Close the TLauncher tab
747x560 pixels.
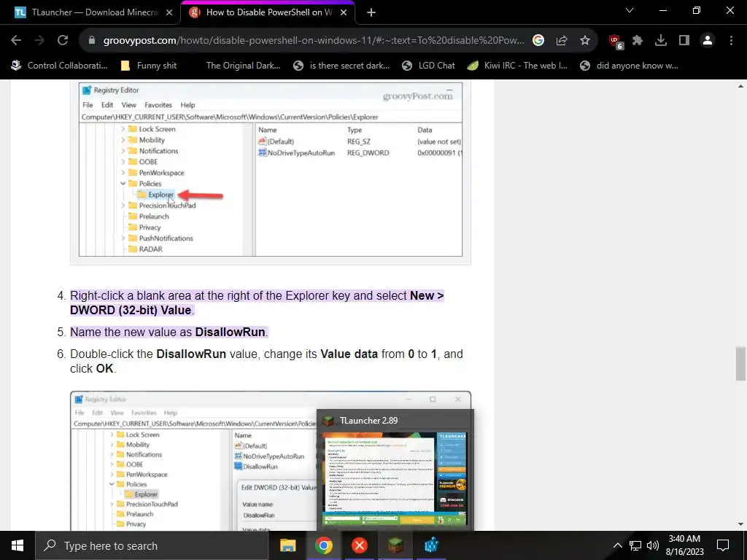(169, 13)
